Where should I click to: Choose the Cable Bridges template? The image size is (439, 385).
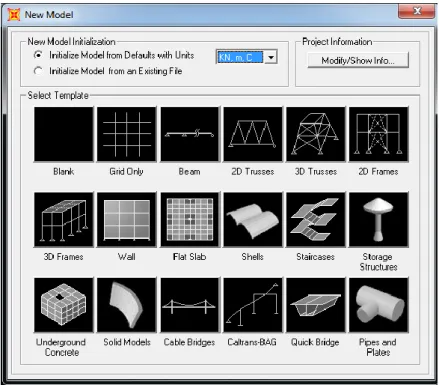(190, 305)
